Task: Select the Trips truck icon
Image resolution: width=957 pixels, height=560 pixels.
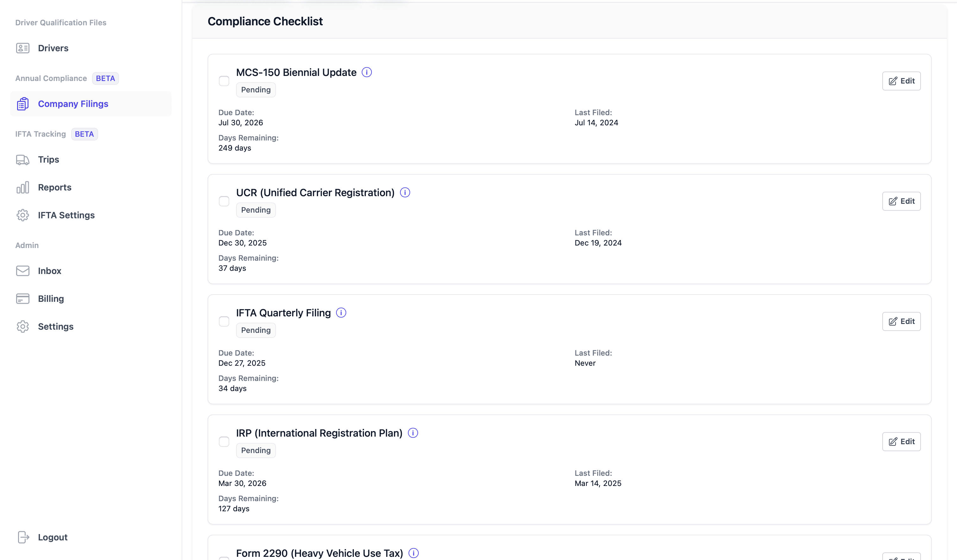Action: point(23,159)
